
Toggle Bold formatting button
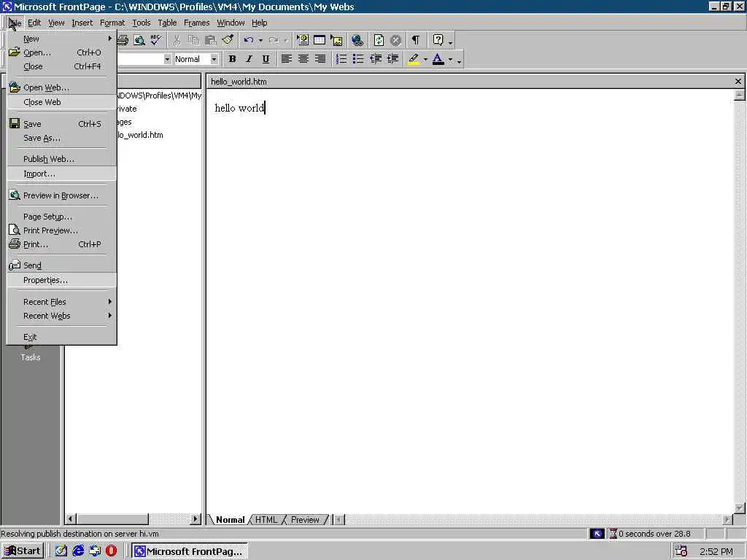(x=232, y=59)
